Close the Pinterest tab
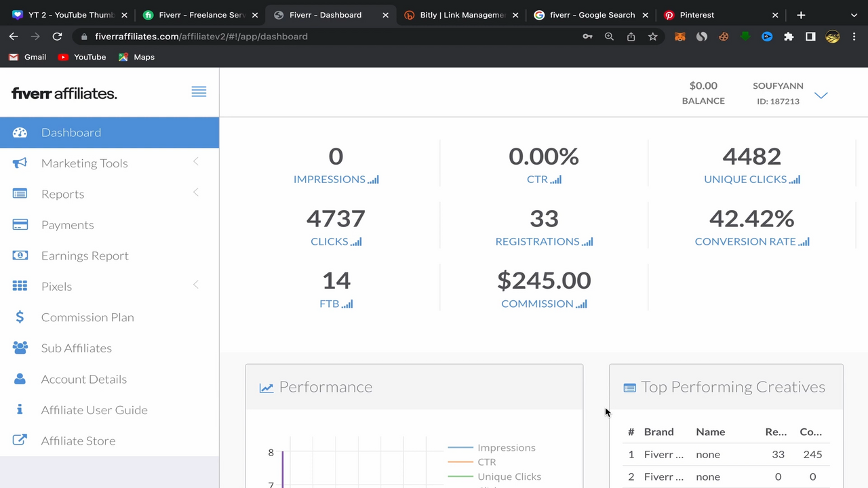 775,15
